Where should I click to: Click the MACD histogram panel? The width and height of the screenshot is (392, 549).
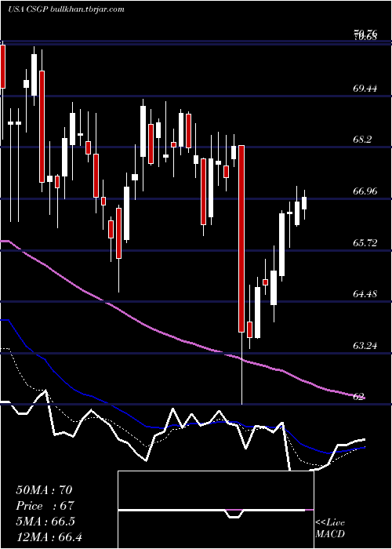pos(216,510)
